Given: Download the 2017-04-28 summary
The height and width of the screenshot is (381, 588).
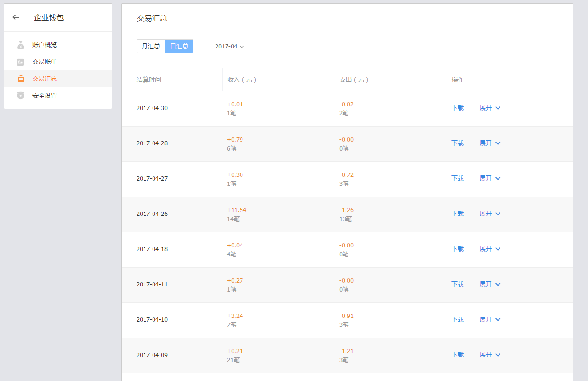Looking at the screenshot, I should point(458,143).
